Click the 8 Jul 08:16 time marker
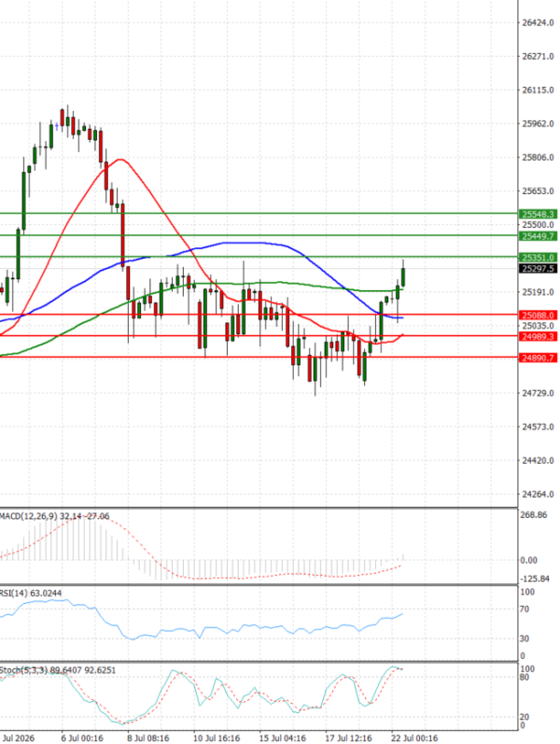The height and width of the screenshot is (744, 560). pyautogui.click(x=148, y=738)
